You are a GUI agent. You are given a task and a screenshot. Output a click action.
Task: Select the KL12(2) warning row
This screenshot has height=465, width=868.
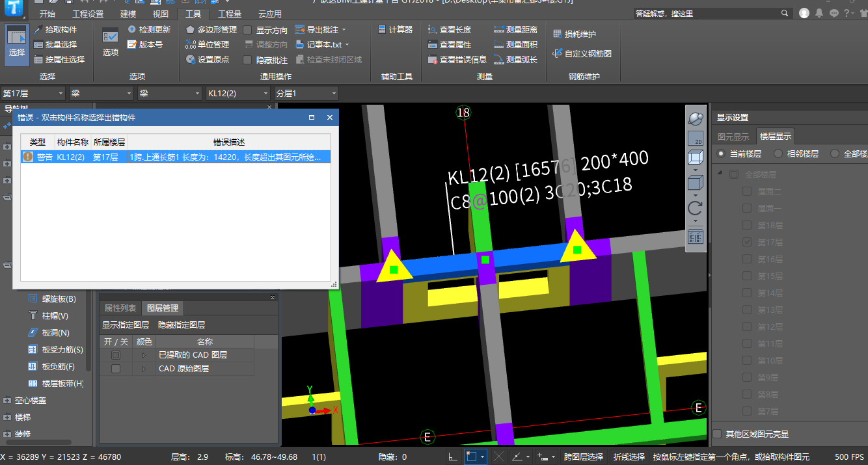176,157
